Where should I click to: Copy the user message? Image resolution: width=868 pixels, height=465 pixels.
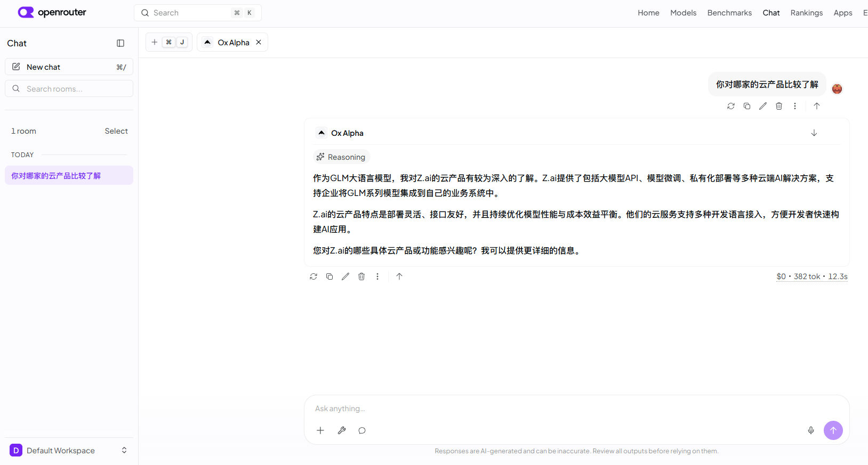click(x=747, y=106)
